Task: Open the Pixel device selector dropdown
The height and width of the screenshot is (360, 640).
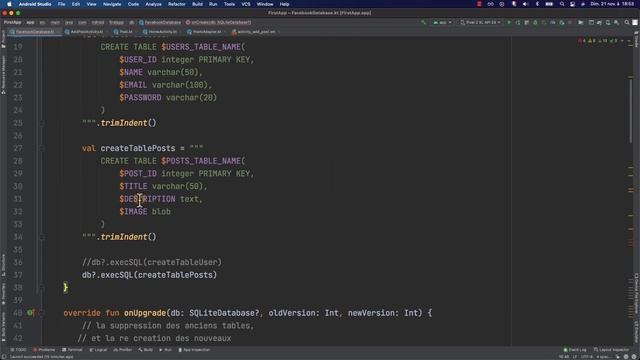Action: [480, 22]
